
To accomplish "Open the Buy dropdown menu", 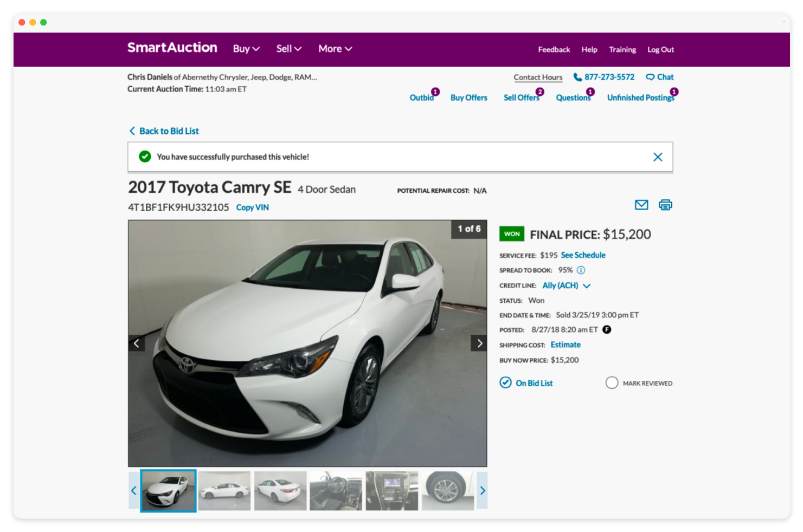I will click(246, 49).
